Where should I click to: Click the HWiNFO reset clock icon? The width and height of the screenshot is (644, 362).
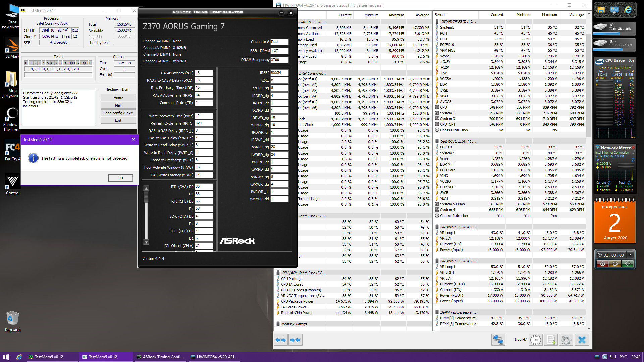[x=536, y=340]
